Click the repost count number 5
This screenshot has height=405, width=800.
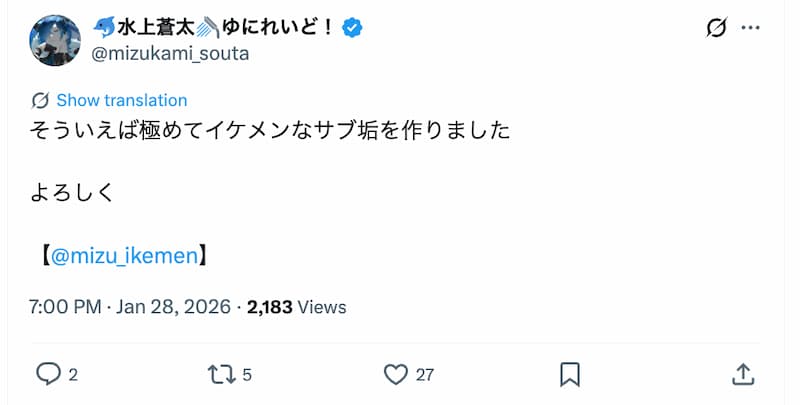point(247,375)
